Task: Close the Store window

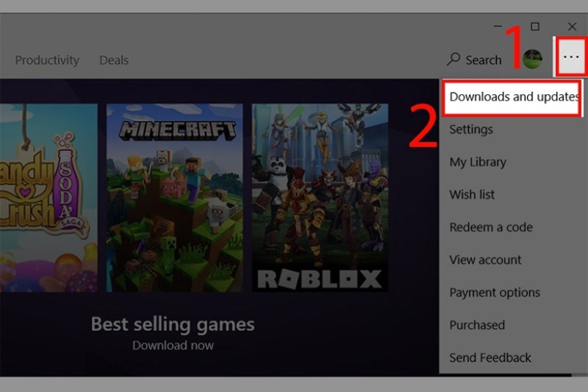Action: pyautogui.click(x=572, y=26)
